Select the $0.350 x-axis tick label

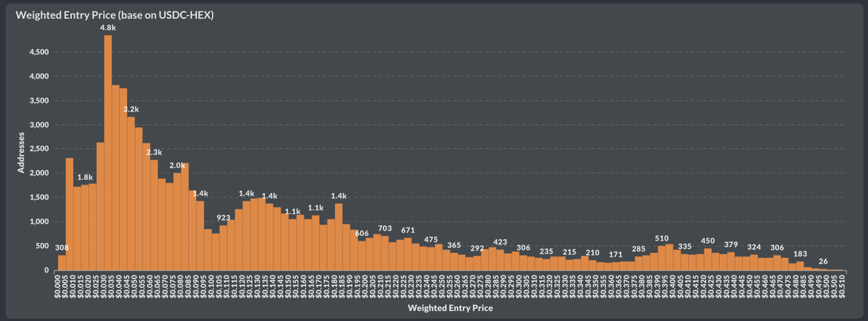tap(597, 286)
